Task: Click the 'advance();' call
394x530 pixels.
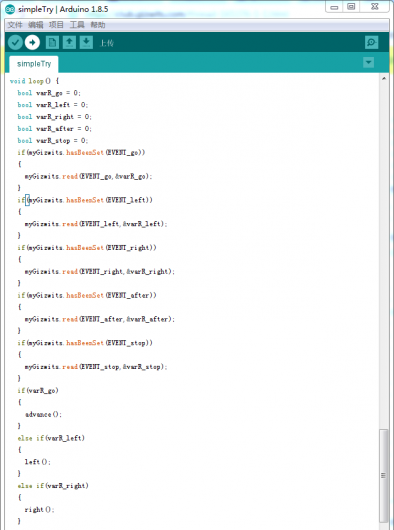Action: 43,414
